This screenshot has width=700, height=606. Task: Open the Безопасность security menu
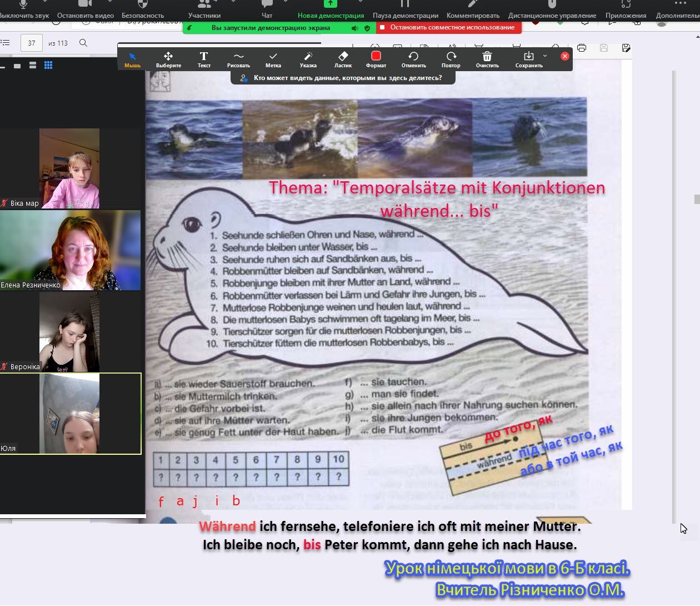[x=143, y=9]
